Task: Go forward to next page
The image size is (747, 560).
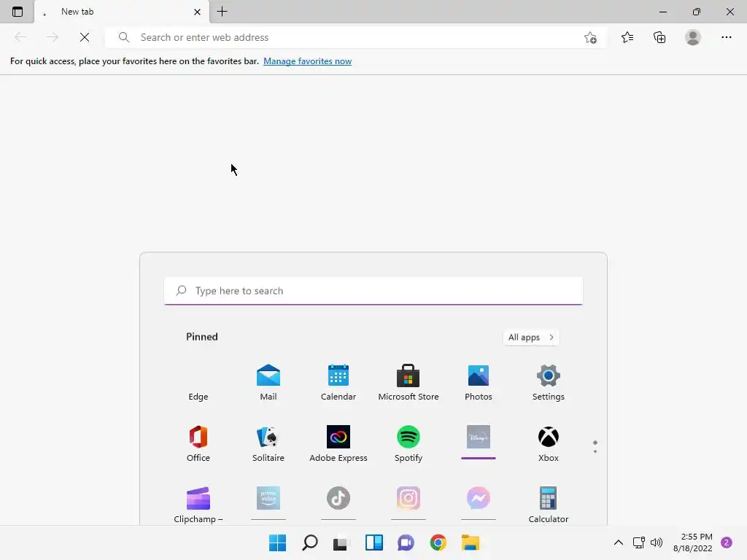Action: pyautogui.click(x=53, y=37)
